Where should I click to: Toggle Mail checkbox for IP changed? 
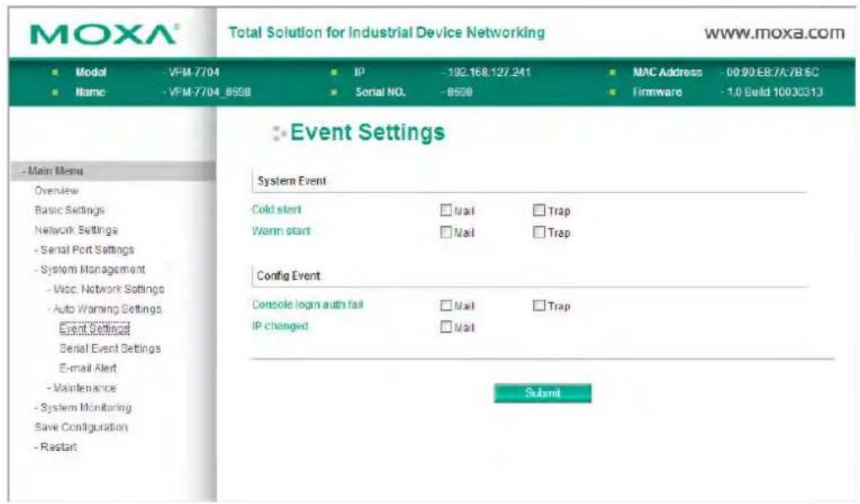[446, 327]
